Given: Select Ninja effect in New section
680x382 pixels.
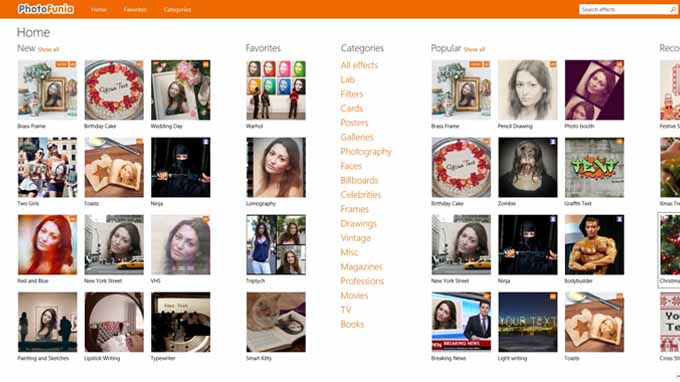Looking at the screenshot, I should coord(180,167).
